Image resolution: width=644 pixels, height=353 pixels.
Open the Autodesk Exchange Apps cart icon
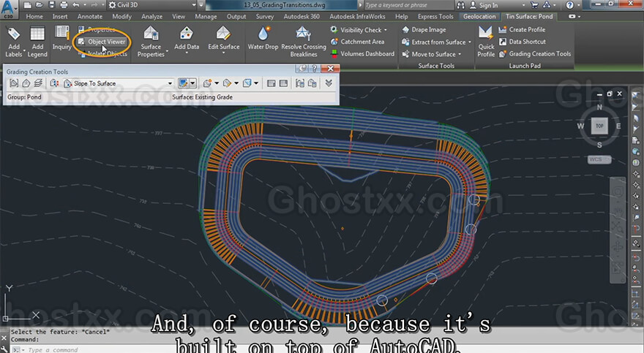[x=534, y=5]
